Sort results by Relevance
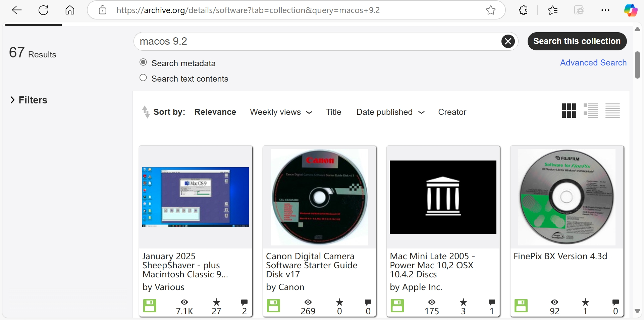Screen dimensions: 644x320 (x=215, y=112)
